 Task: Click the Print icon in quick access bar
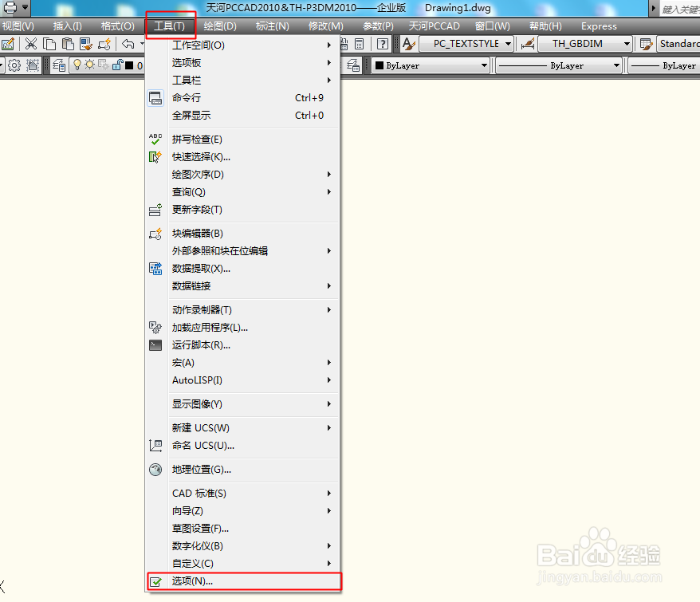pos(10,7)
